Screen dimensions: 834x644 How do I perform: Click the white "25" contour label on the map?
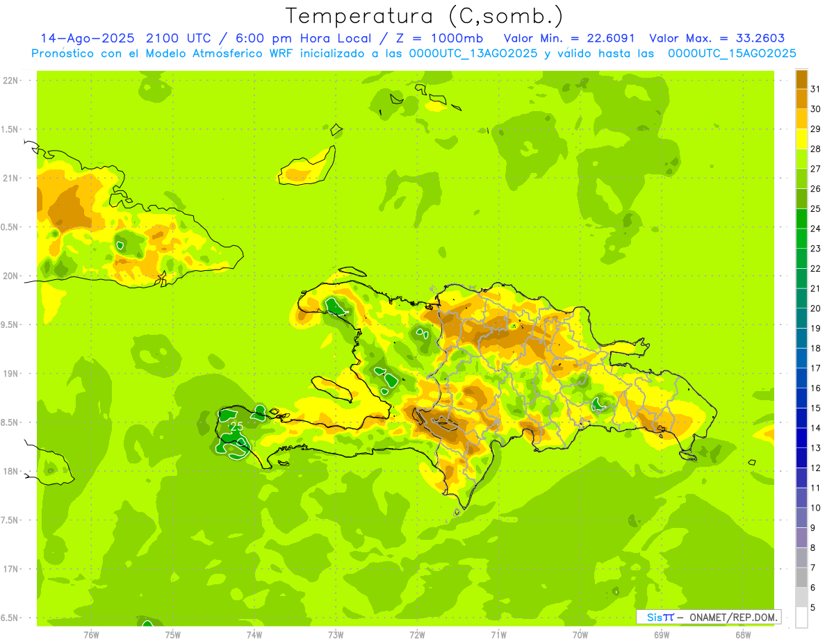pyautogui.click(x=236, y=426)
